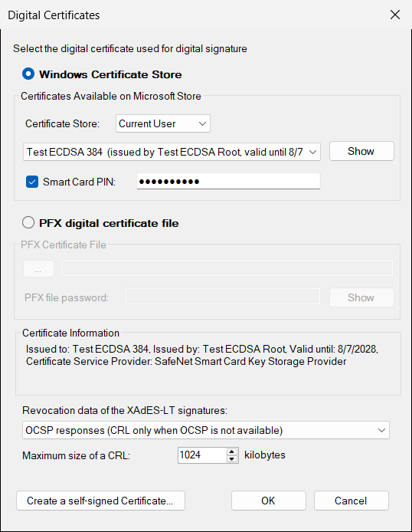Click the 'Select the digital certificate used' heading

click(x=130, y=48)
